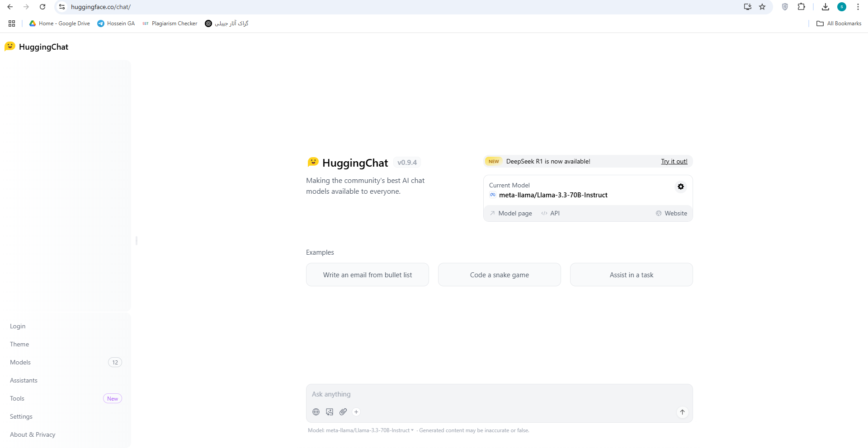868x448 pixels.
Task: Click the New badge beside Tools
Action: coord(113,398)
